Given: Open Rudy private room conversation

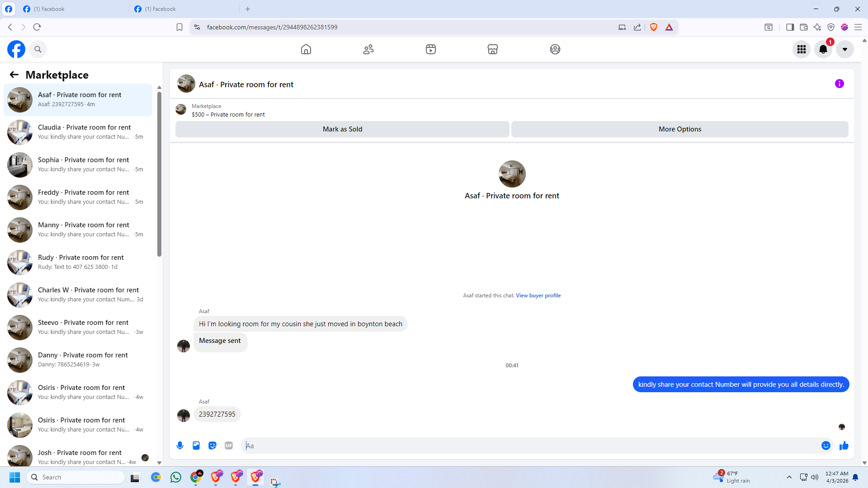Looking at the screenshot, I should coord(78,263).
